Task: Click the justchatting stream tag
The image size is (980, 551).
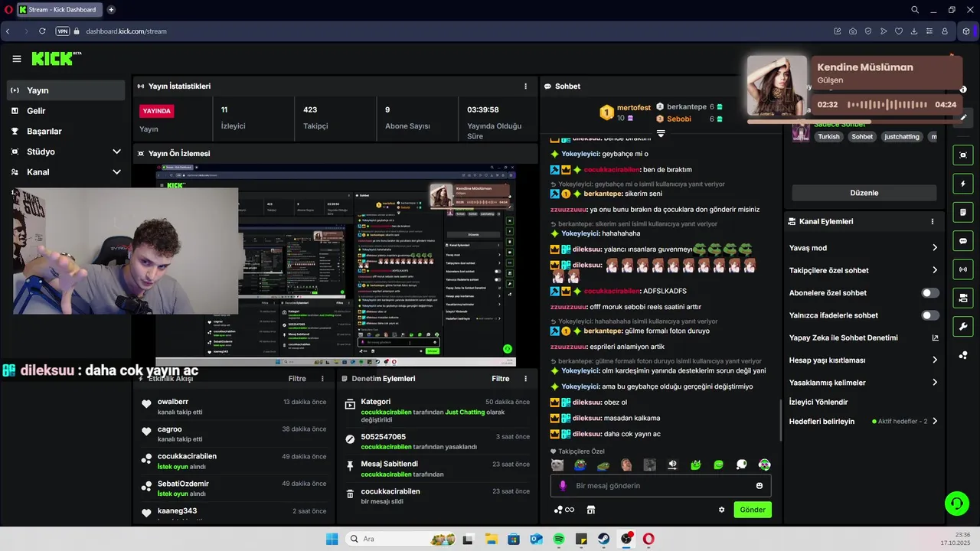Action: tap(901, 137)
